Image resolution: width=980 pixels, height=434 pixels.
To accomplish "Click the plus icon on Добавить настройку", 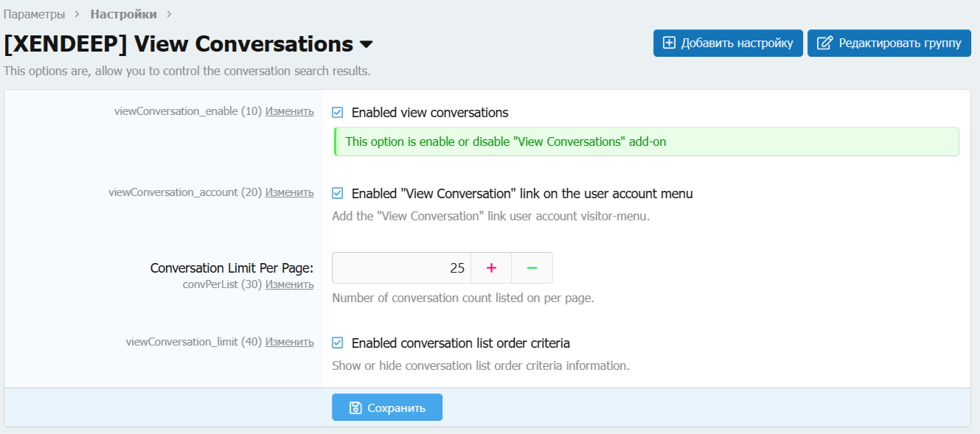I will tap(669, 43).
